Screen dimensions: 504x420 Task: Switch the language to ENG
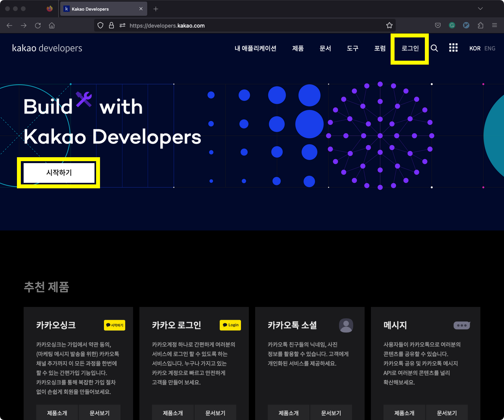coord(490,48)
